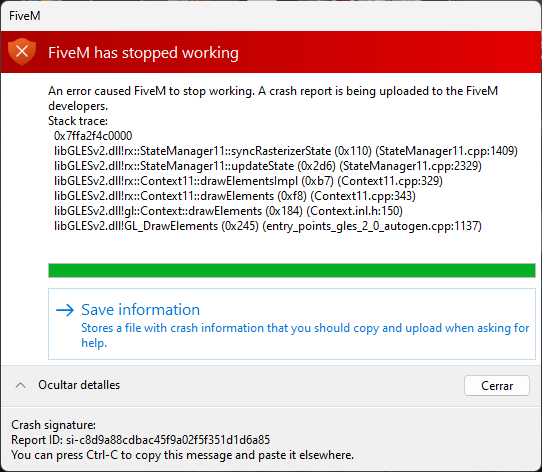Click the 0x7ffa2f4c0000 address line
Image resolution: width=542 pixels, height=472 pixels.
tap(93, 136)
